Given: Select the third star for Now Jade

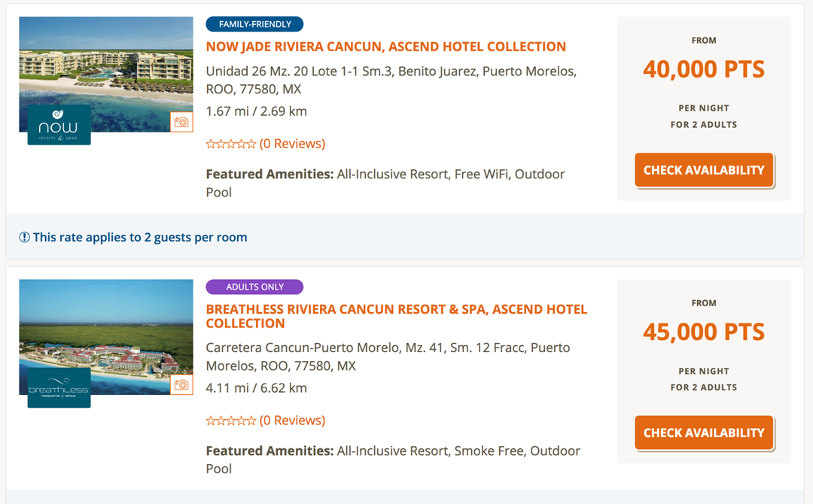Looking at the screenshot, I should (x=232, y=143).
